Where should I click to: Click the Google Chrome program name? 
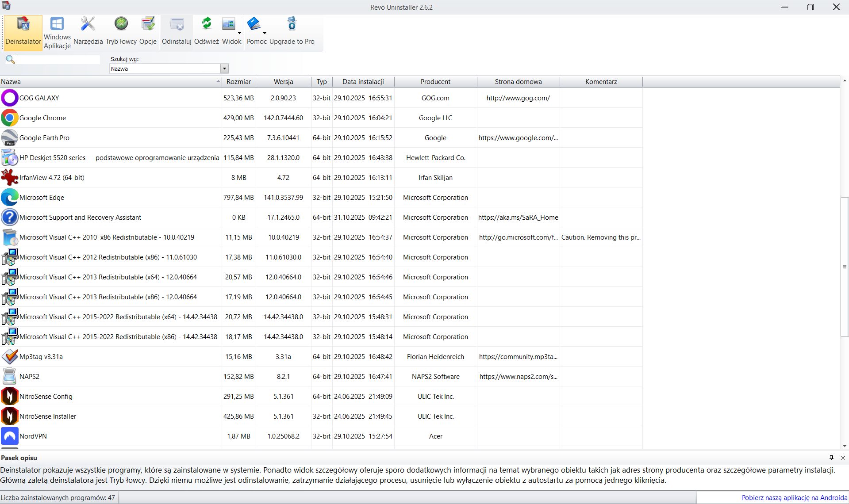(42, 118)
